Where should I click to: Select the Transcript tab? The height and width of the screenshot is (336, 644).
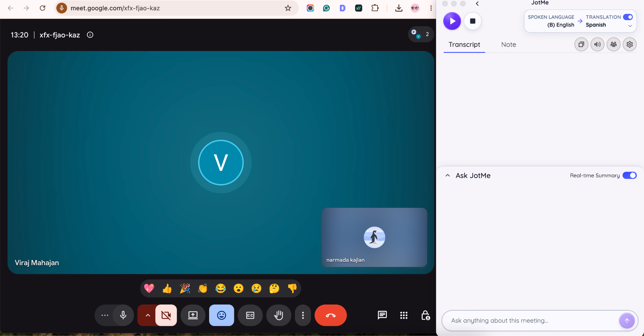point(464,45)
